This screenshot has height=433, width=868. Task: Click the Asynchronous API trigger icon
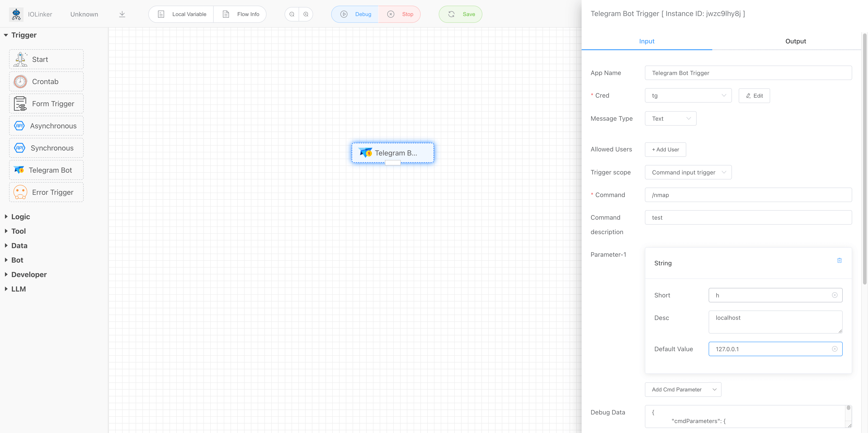(x=19, y=126)
